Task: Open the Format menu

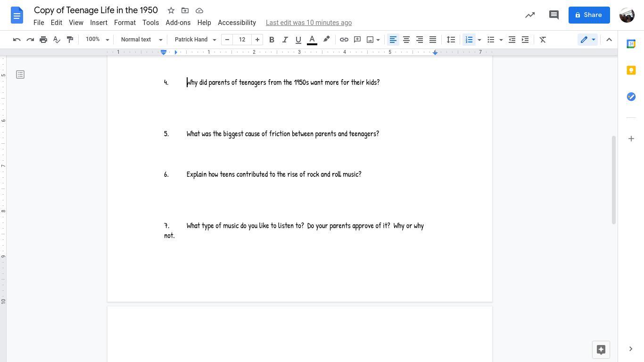Action: [124, 23]
